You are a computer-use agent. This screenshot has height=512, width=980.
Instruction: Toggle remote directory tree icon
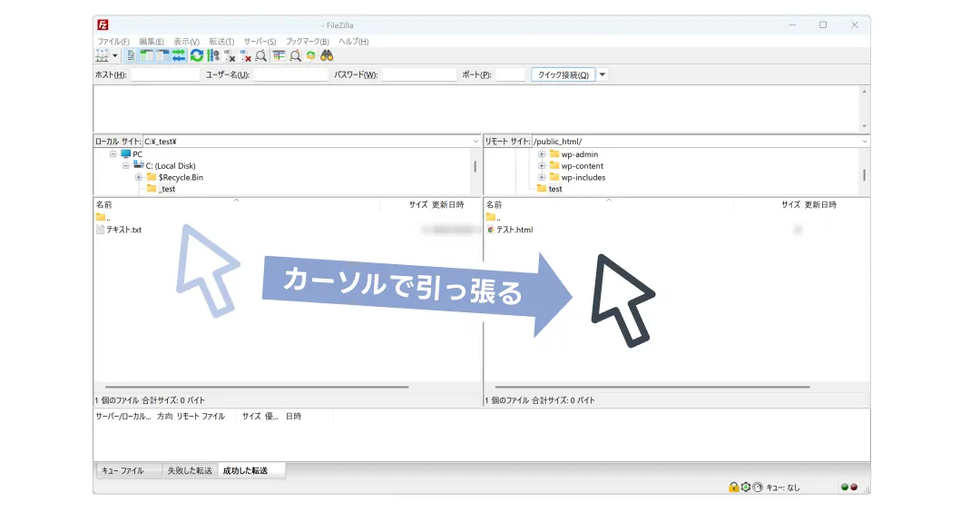point(163,55)
